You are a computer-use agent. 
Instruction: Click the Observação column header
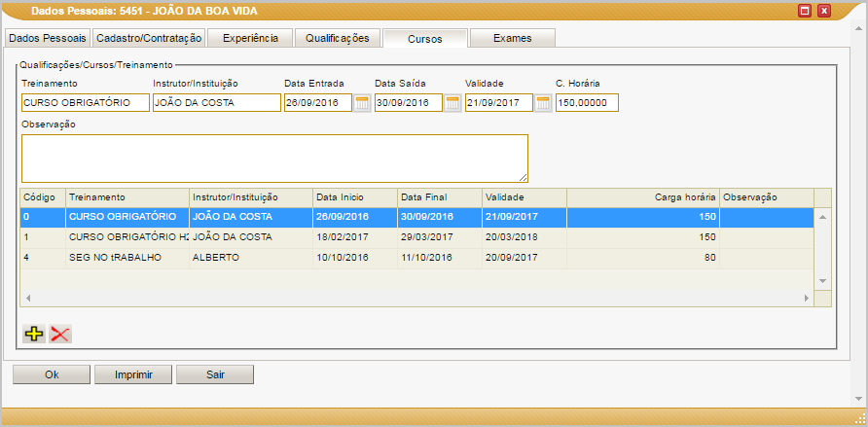pyautogui.click(x=767, y=197)
